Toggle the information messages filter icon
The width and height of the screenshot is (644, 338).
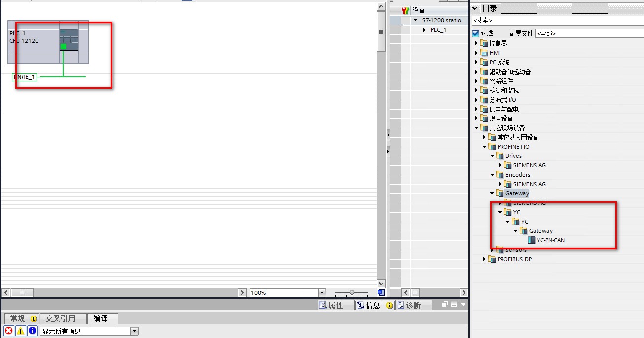[x=32, y=331]
